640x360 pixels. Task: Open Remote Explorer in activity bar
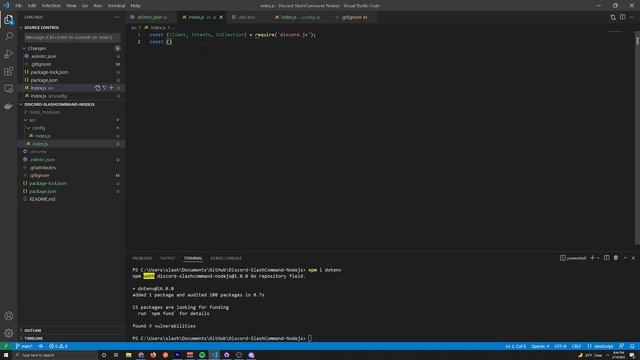(9, 89)
